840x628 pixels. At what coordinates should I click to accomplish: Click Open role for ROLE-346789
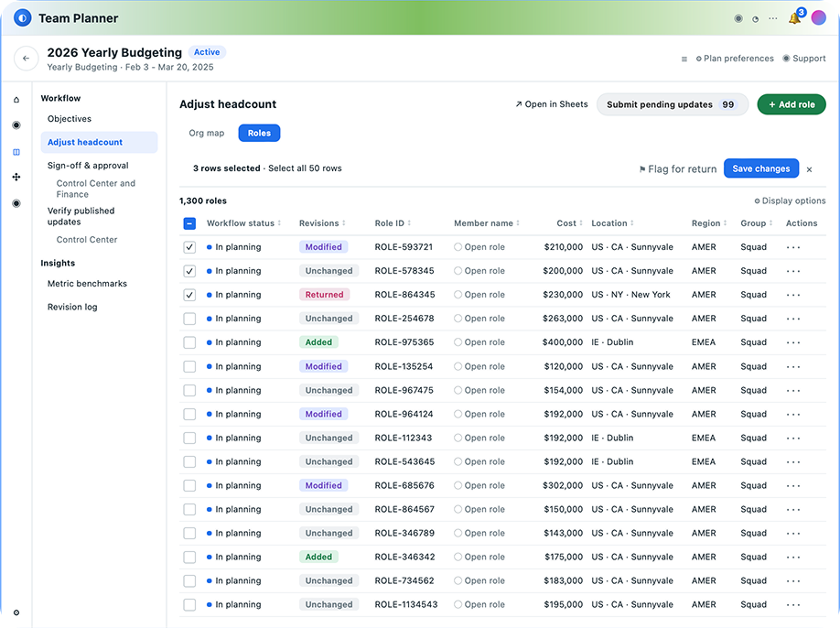click(479, 533)
